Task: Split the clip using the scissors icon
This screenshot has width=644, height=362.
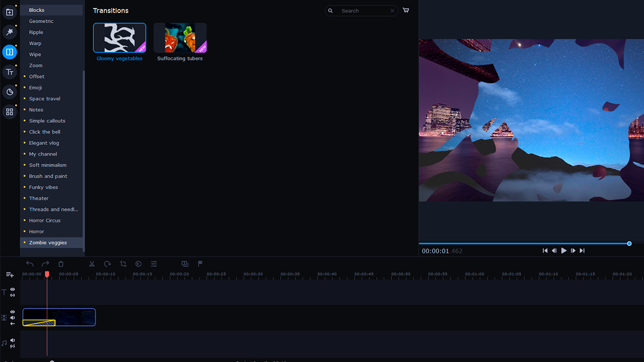Action: [x=92, y=263]
